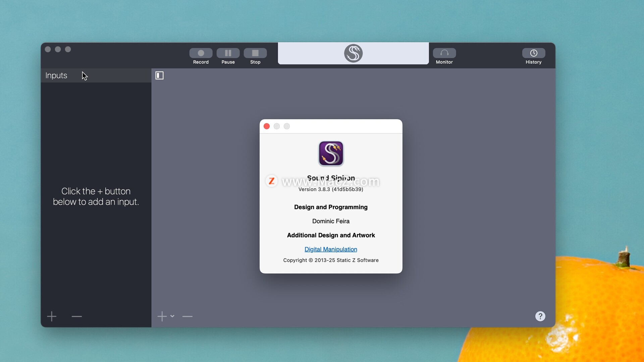
Task: Add an output with the plus button
Action: (162, 316)
